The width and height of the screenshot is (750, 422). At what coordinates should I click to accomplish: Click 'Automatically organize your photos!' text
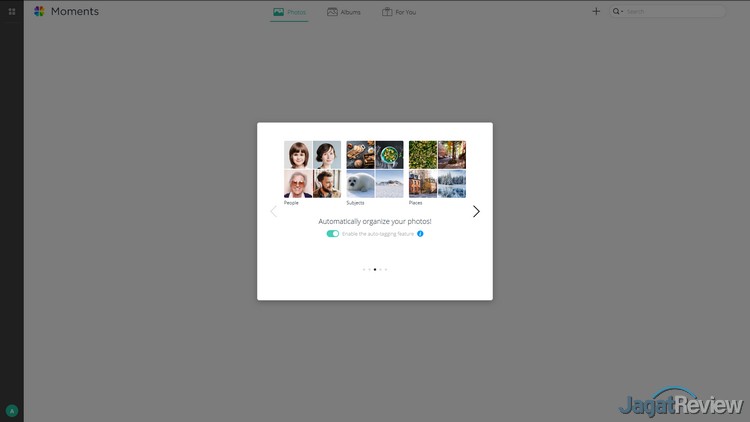(x=375, y=221)
